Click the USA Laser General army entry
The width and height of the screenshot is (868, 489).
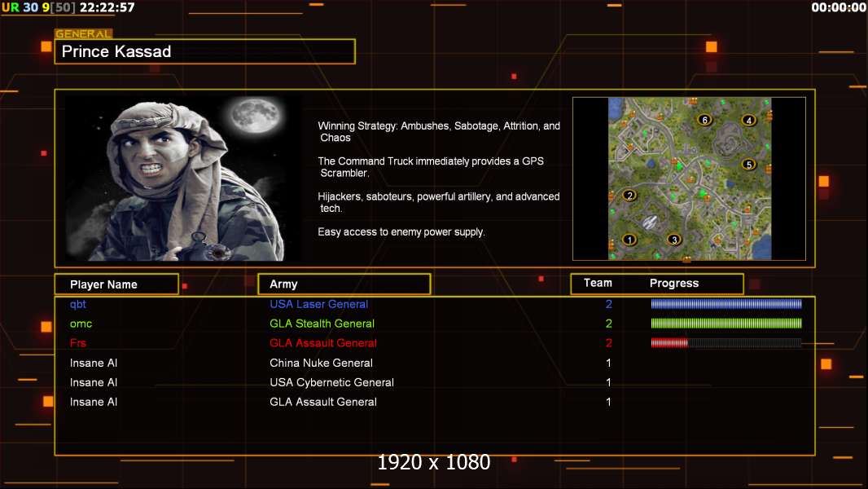coord(319,304)
